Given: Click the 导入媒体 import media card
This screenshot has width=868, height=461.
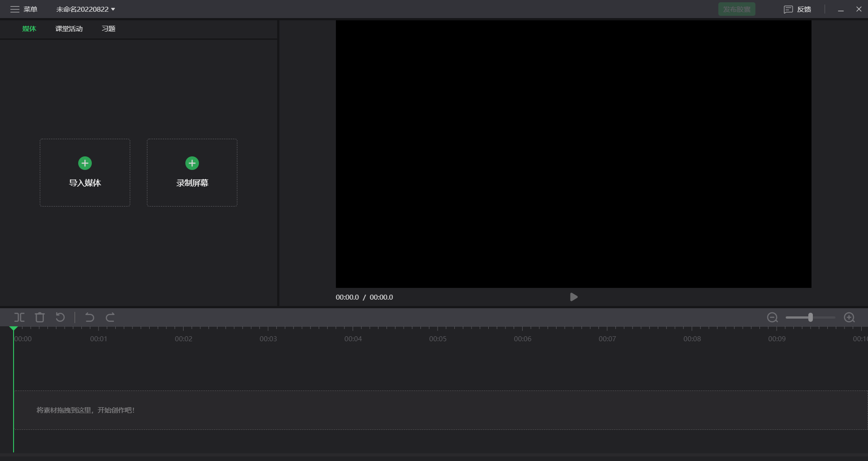Looking at the screenshot, I should pos(85,173).
